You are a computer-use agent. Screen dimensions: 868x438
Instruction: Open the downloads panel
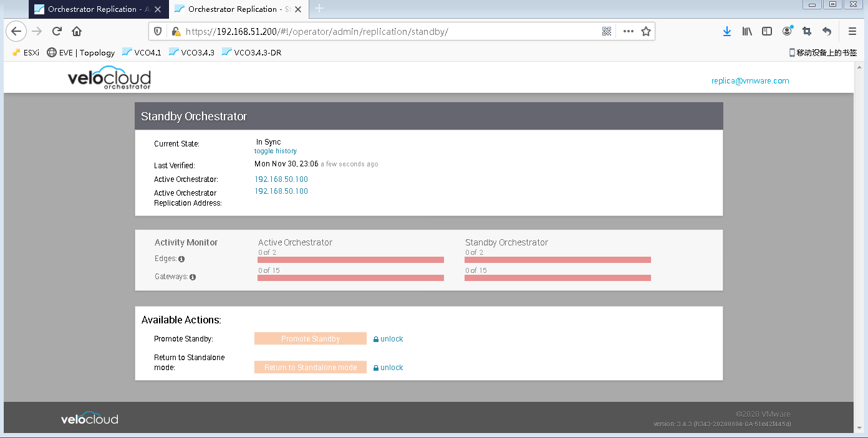coord(726,31)
